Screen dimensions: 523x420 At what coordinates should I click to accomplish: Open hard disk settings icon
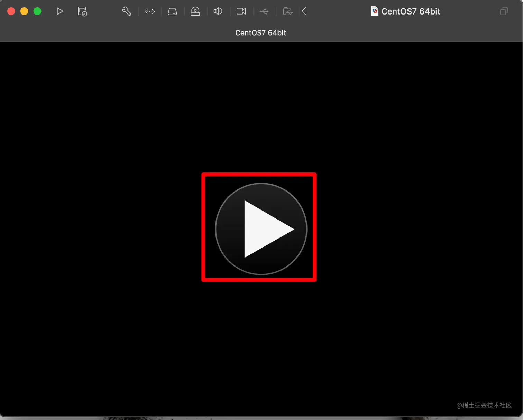pyautogui.click(x=172, y=11)
